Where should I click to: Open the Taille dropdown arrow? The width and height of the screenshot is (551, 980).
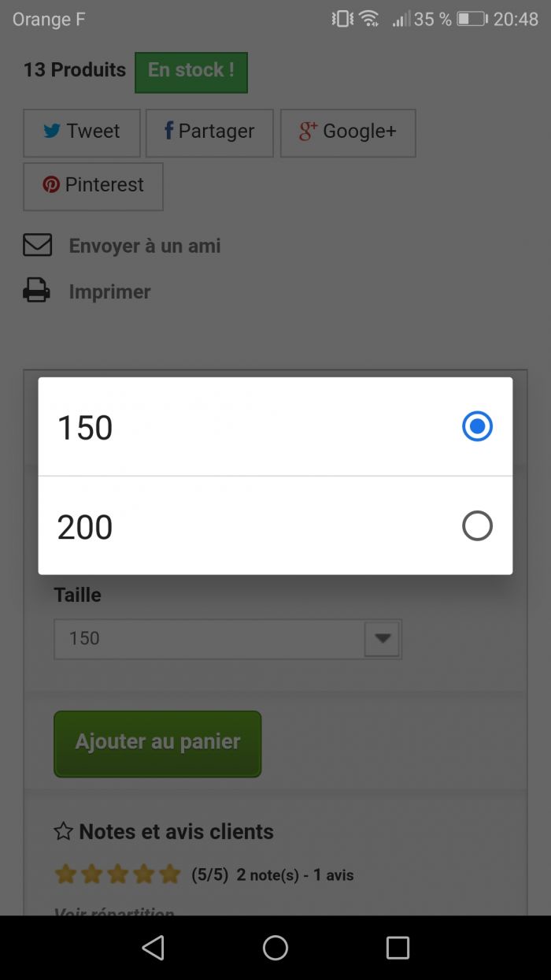pyautogui.click(x=383, y=639)
